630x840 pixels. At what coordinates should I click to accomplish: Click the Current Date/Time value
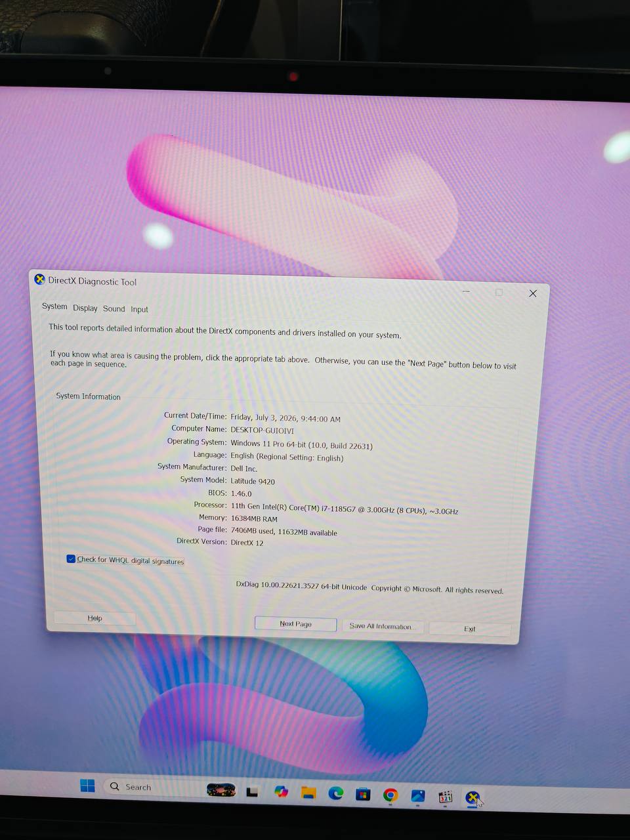(x=285, y=418)
